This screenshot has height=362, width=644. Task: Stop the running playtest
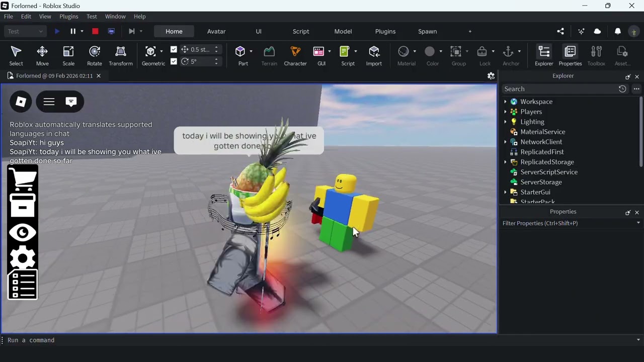pyautogui.click(x=95, y=31)
